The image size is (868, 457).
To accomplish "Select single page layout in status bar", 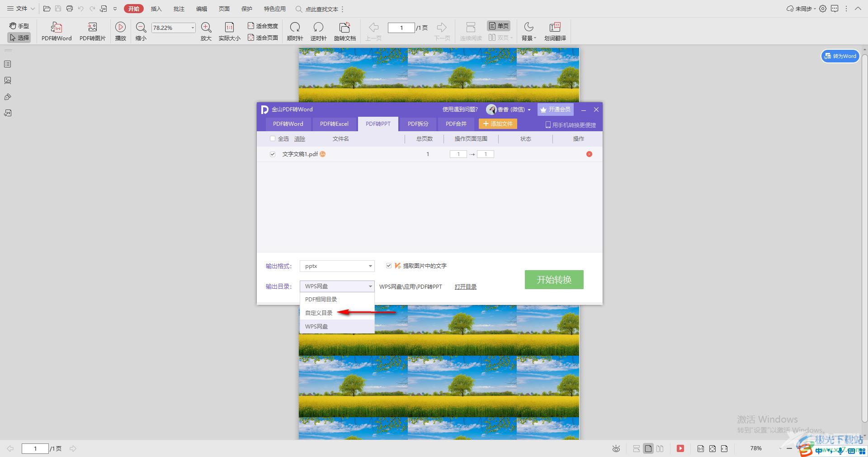I will click(648, 448).
